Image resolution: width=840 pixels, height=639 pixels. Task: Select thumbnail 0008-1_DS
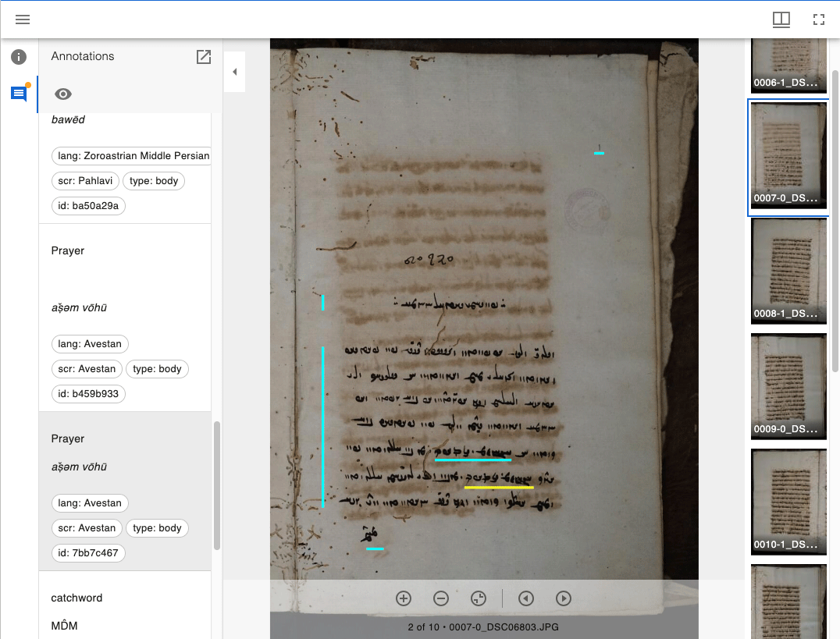click(x=788, y=270)
